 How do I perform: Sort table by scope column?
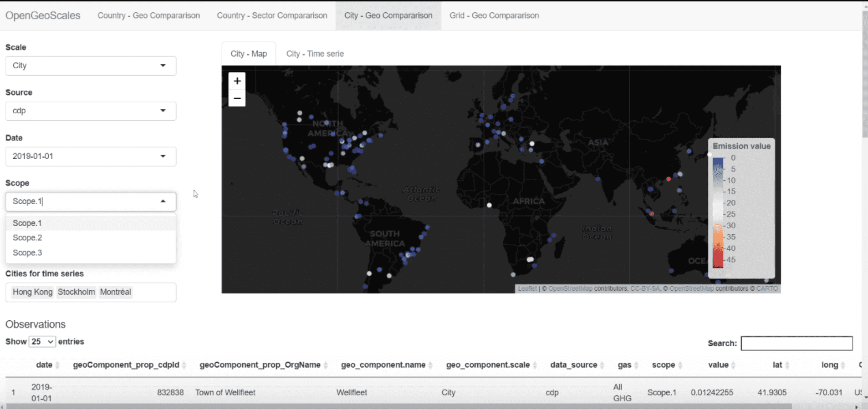tap(663, 365)
